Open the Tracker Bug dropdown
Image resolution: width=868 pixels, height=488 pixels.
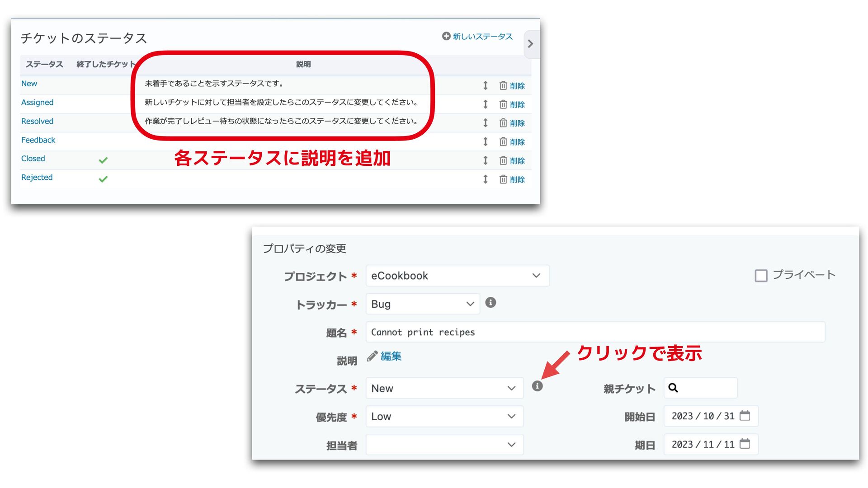click(x=422, y=304)
